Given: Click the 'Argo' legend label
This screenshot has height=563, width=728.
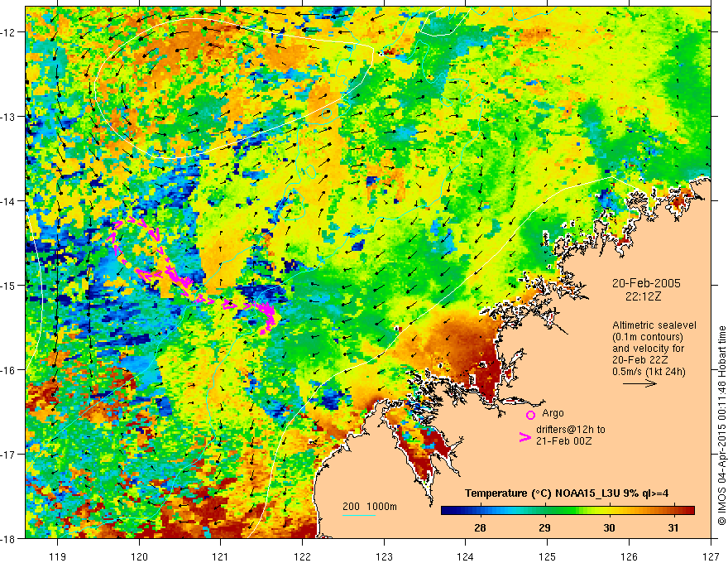Looking at the screenshot, I should [553, 413].
